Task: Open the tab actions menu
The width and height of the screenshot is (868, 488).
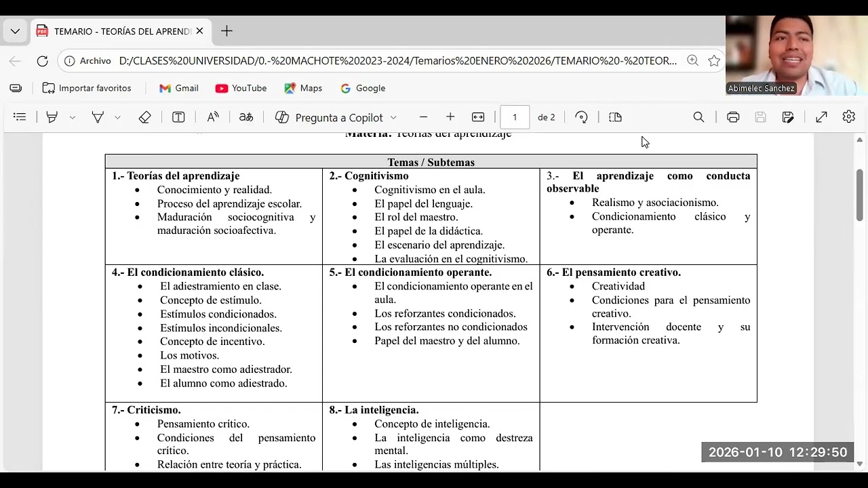Action: [15, 31]
